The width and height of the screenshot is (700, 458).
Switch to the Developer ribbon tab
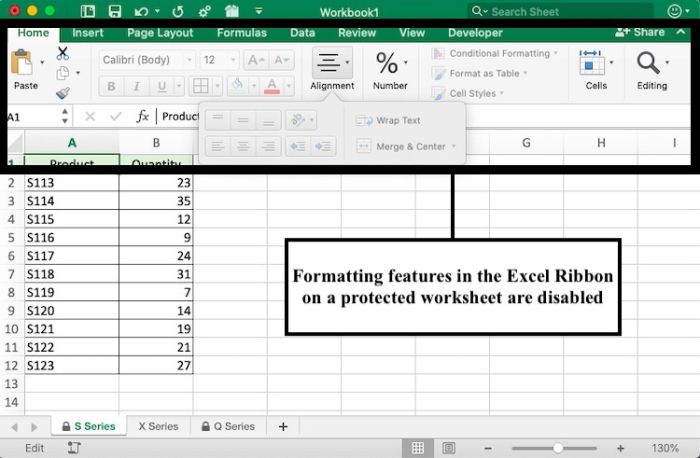click(x=475, y=33)
